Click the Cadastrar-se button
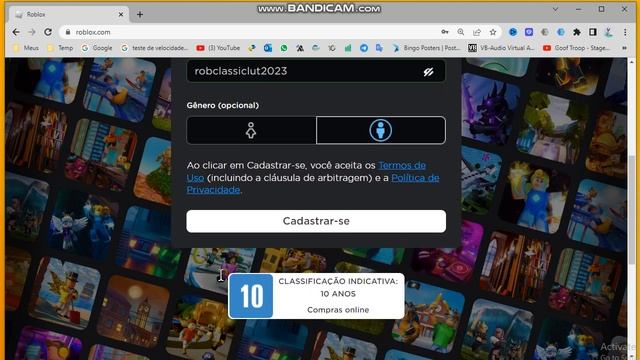Screen dimensions: 640x360 click(x=316, y=221)
